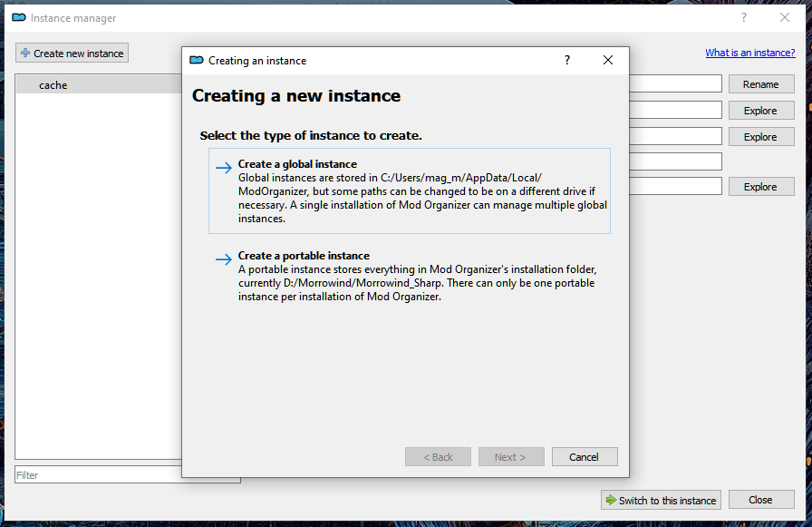This screenshot has height=527, width=812.
Task: Click the plus icon on Create new instance
Action: (25, 54)
